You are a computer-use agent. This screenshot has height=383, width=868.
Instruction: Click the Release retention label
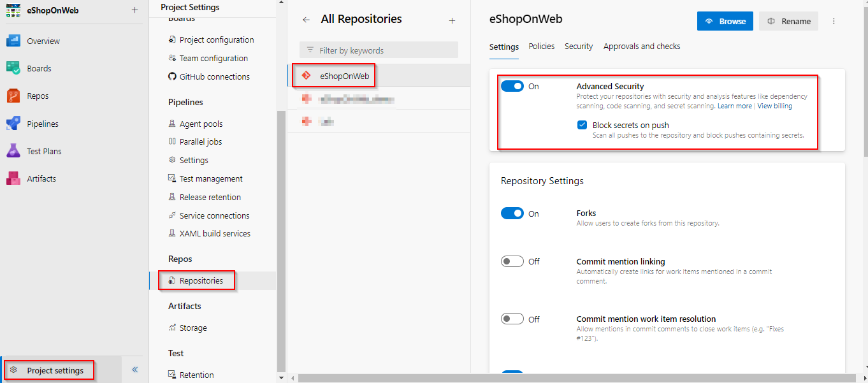210,197
